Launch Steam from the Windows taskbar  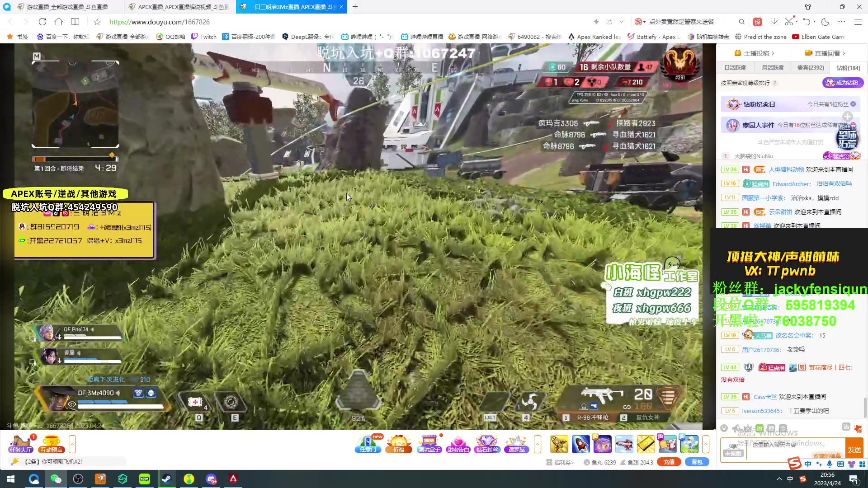coord(166,479)
